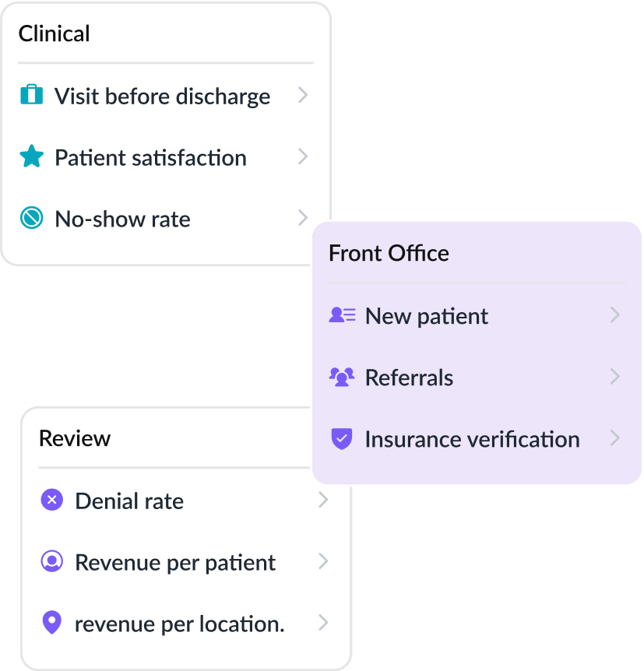Screen dimensions: 644x671
Task: Click the Insurance verification shield icon
Action: (342, 439)
